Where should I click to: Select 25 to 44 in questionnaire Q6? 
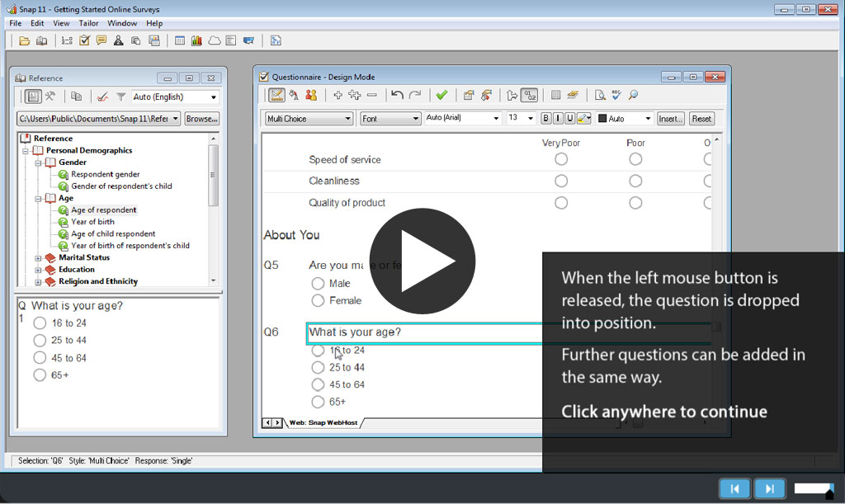pyautogui.click(x=318, y=368)
